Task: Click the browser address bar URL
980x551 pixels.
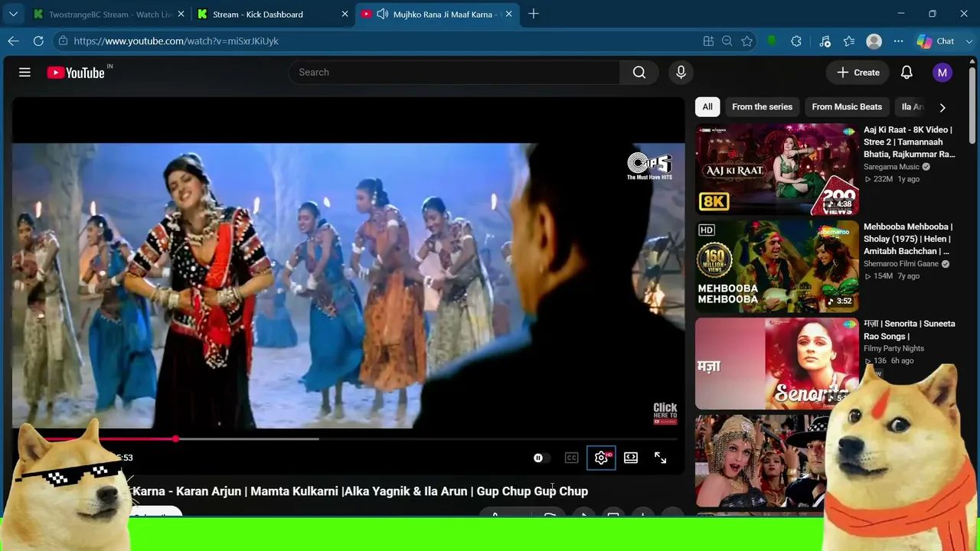Action: 176,41
